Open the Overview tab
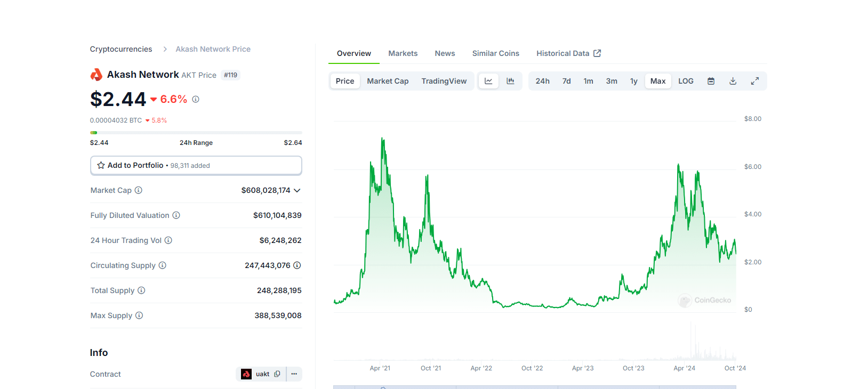 click(354, 53)
